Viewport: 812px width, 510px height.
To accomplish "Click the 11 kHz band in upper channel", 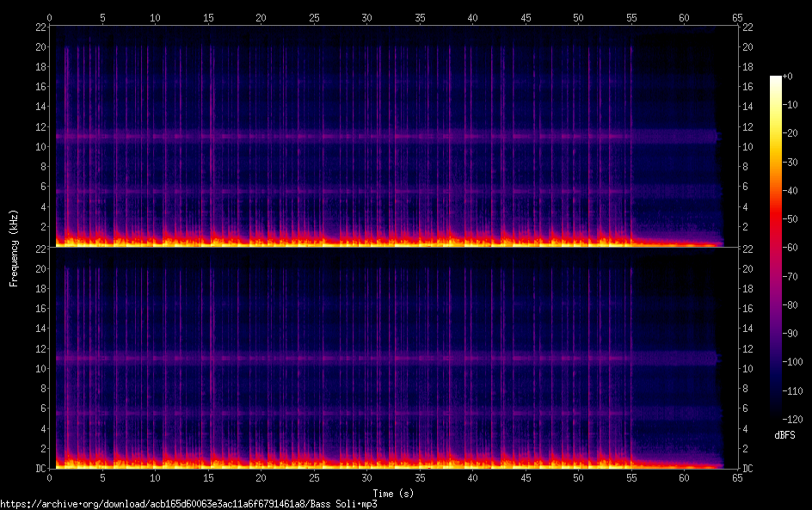I will tap(387, 136).
